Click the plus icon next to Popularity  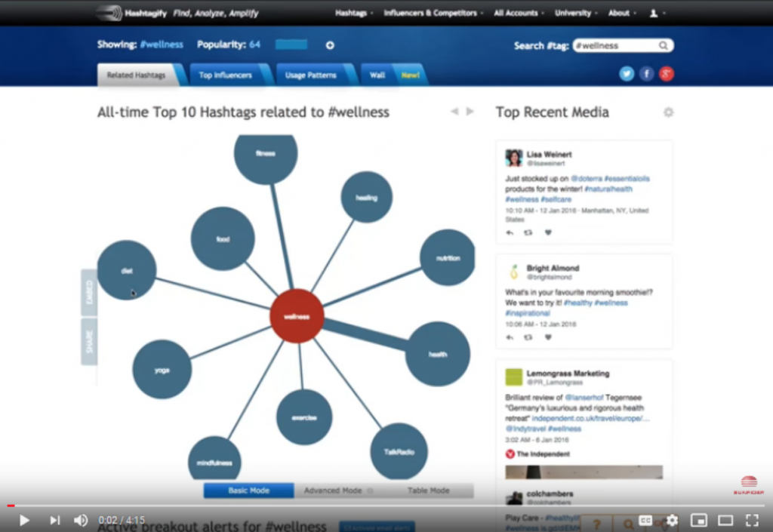[x=330, y=45]
